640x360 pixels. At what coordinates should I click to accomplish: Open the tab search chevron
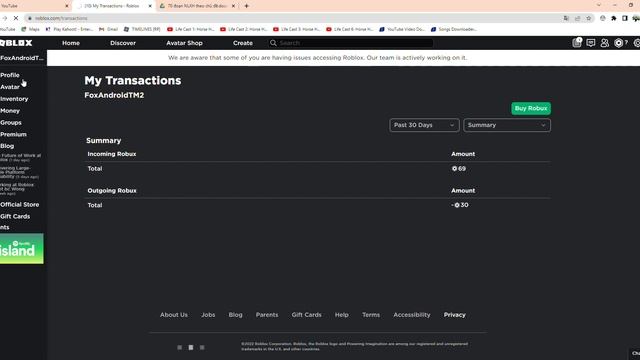pyautogui.click(x=599, y=5)
